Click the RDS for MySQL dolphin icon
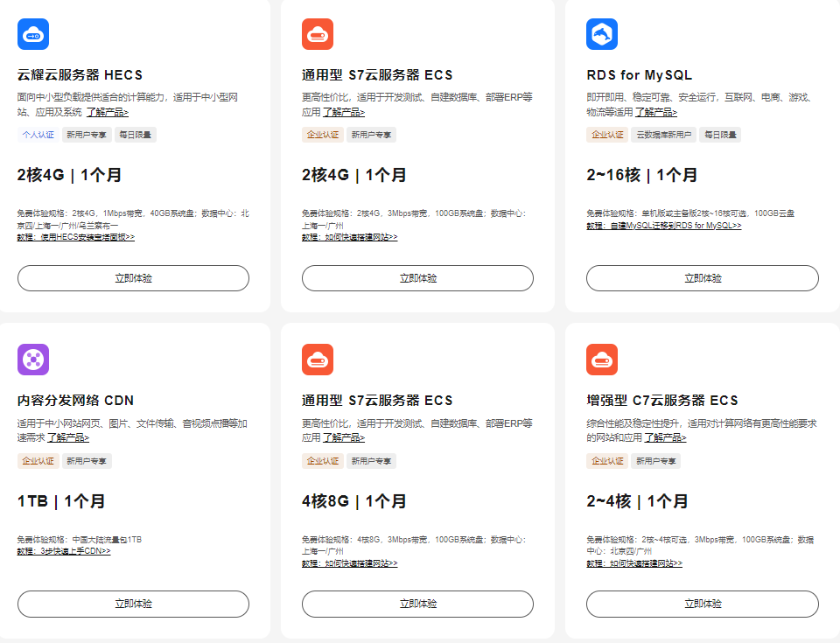840x643 pixels. point(602,34)
